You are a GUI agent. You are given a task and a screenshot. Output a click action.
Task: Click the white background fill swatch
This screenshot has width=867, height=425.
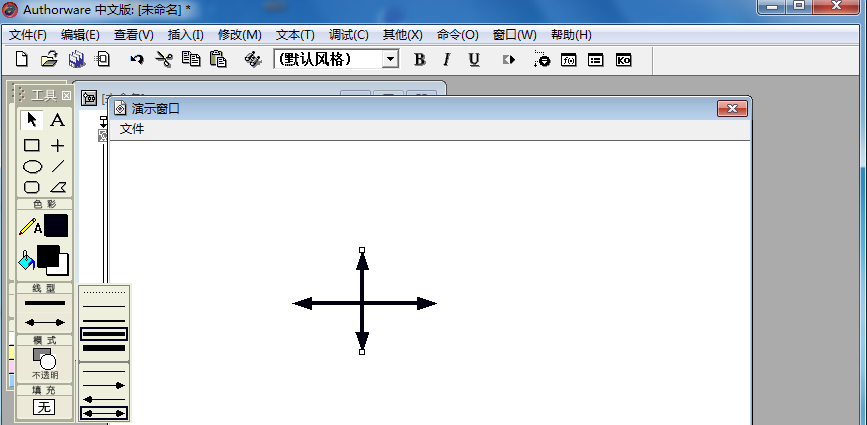tap(62, 270)
